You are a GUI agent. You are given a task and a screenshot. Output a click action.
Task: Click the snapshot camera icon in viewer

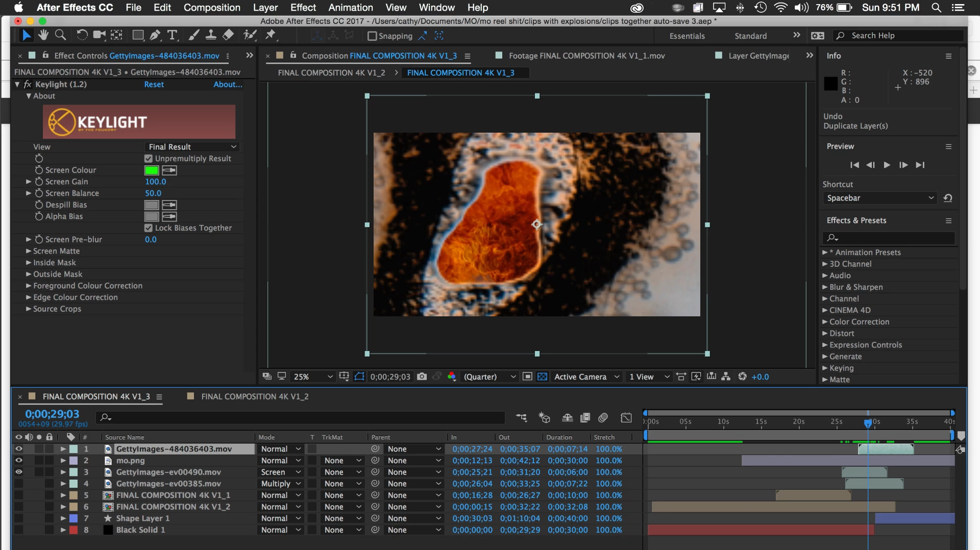(x=422, y=377)
